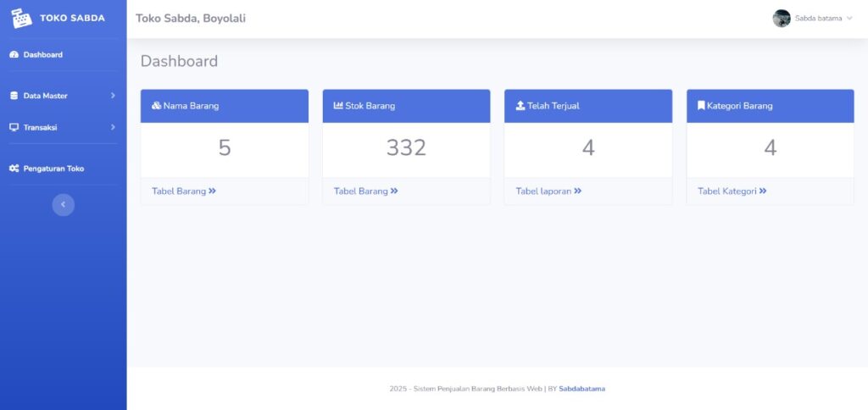Expand the Data Master submenu chevron
This screenshot has width=868, height=410.
pyautogui.click(x=113, y=95)
